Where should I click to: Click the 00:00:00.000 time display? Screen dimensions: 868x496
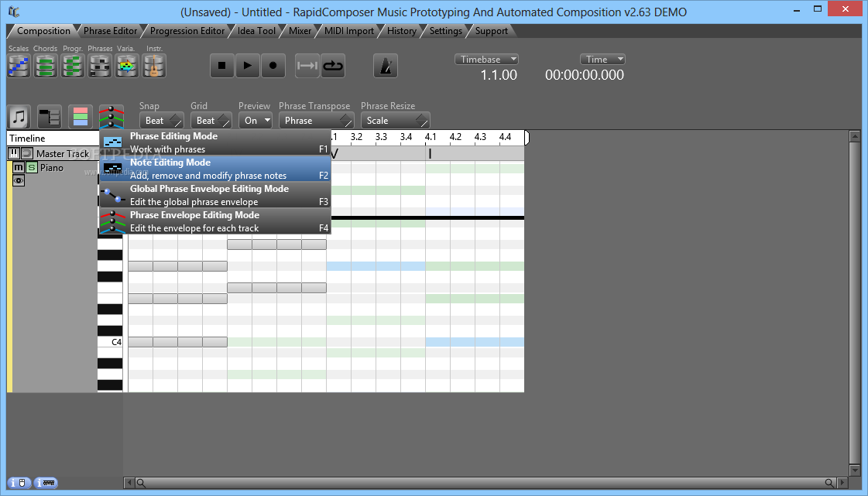coord(585,75)
